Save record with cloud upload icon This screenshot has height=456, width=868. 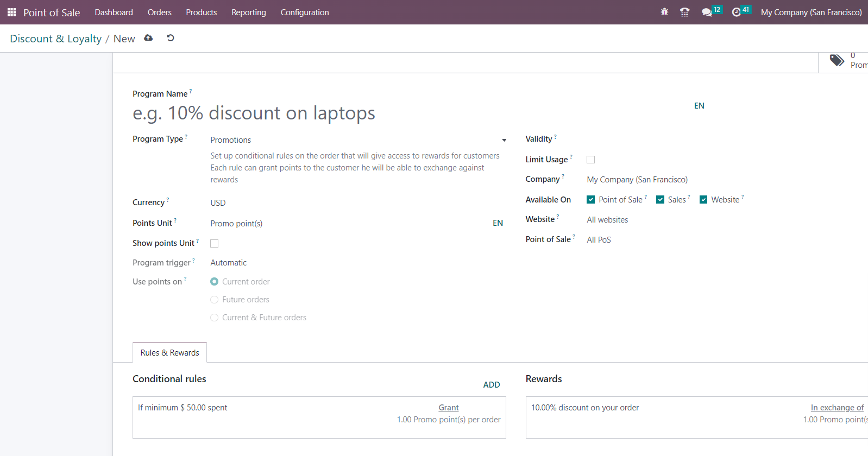tap(148, 38)
